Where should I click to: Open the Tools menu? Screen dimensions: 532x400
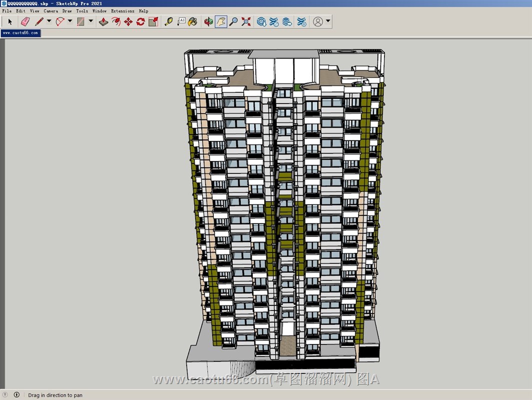point(82,11)
